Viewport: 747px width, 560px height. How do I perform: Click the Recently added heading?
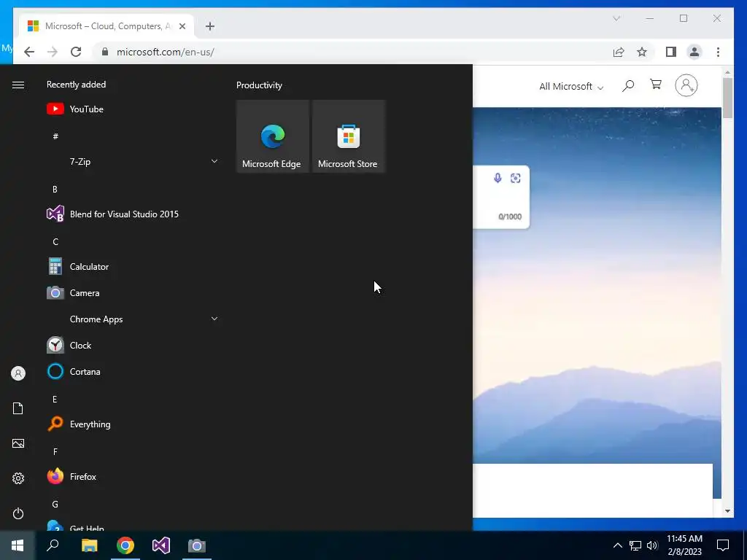pos(76,85)
